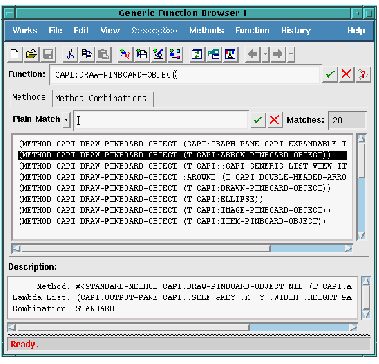The width and height of the screenshot is (379, 364).
Task: Open the File menu
Action: 55,30
